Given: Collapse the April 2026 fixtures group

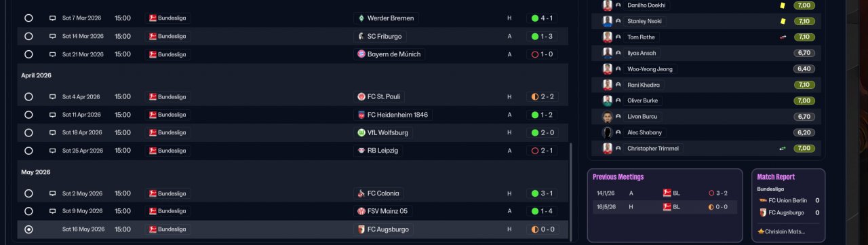Looking at the screenshot, I should click(36, 75).
